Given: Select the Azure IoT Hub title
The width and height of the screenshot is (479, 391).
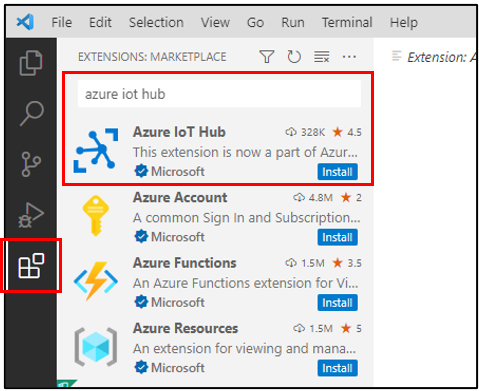Looking at the screenshot, I should [x=179, y=132].
